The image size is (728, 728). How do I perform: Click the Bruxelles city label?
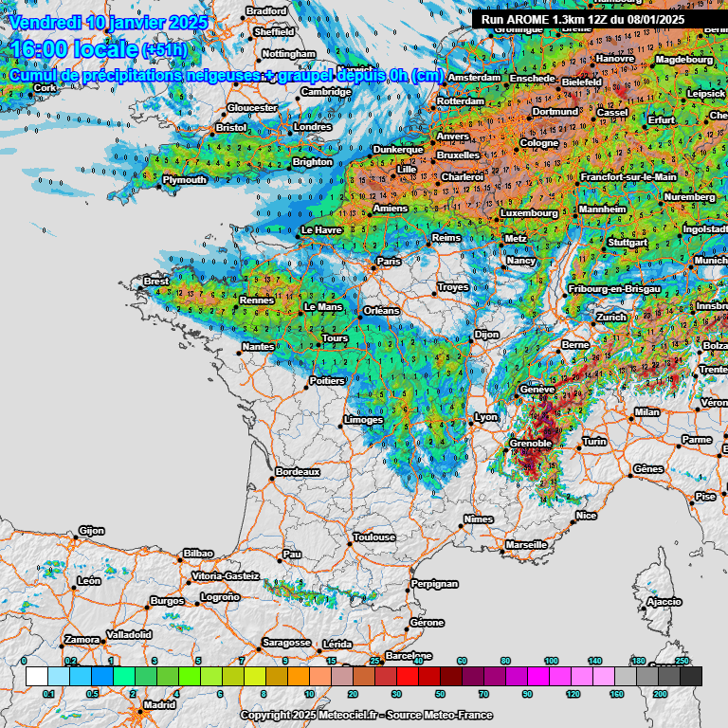[x=458, y=155]
